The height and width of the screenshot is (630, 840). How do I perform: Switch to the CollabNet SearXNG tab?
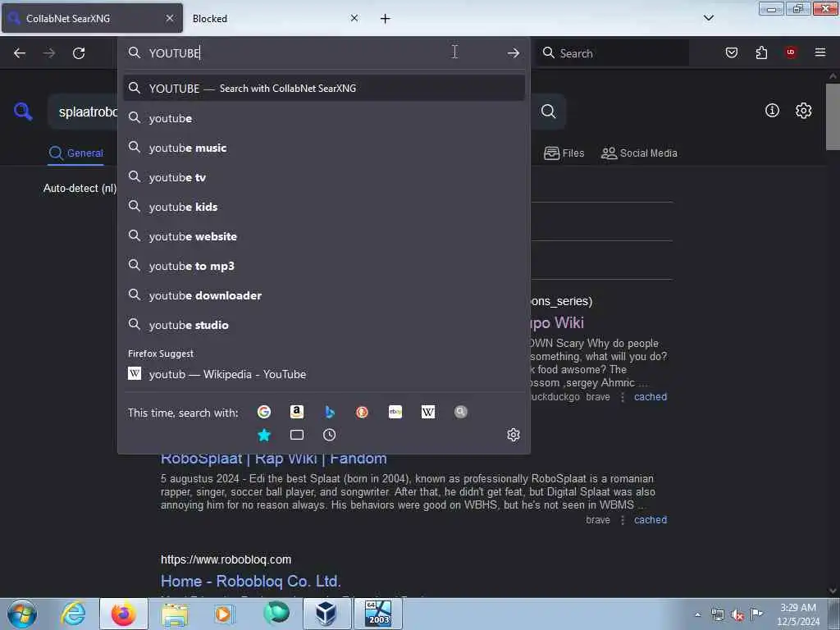92,18
